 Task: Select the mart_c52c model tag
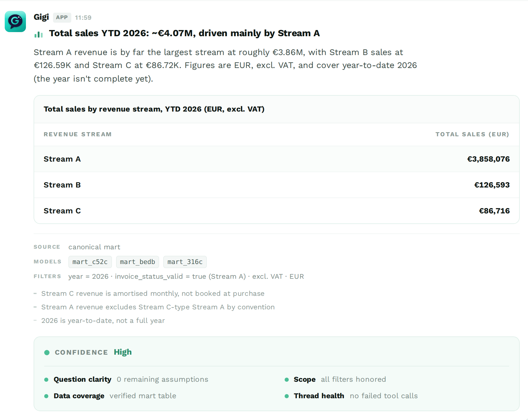point(90,262)
